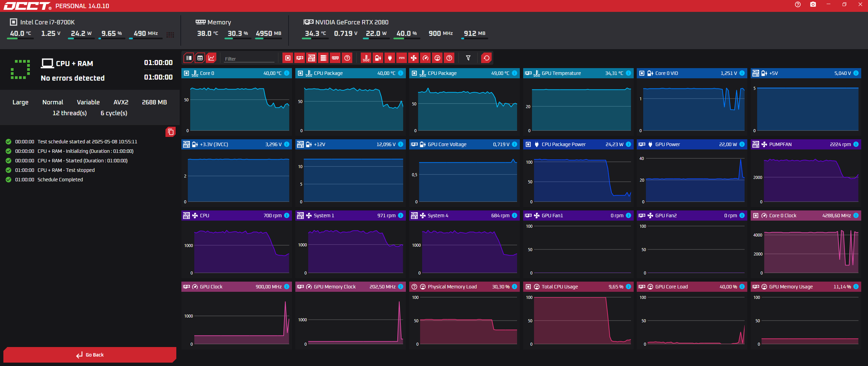Open info for PUMPFAN graph
868x366 pixels.
click(856, 144)
